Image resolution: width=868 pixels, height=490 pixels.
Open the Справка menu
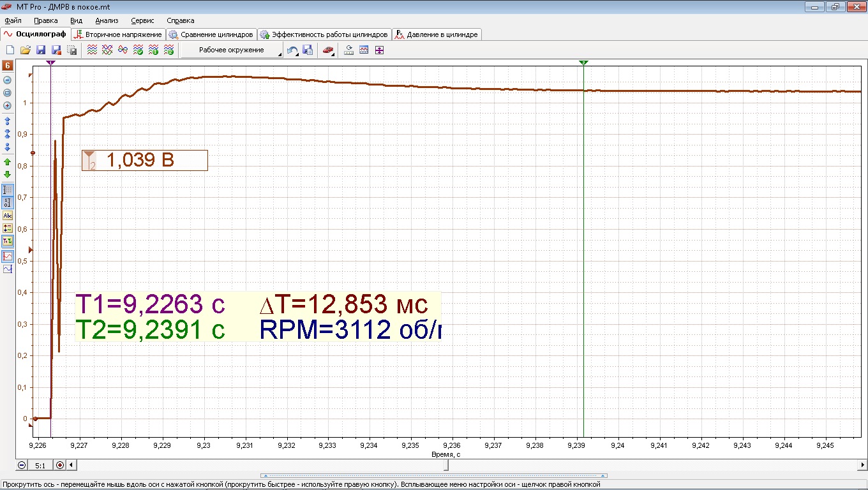pos(181,20)
